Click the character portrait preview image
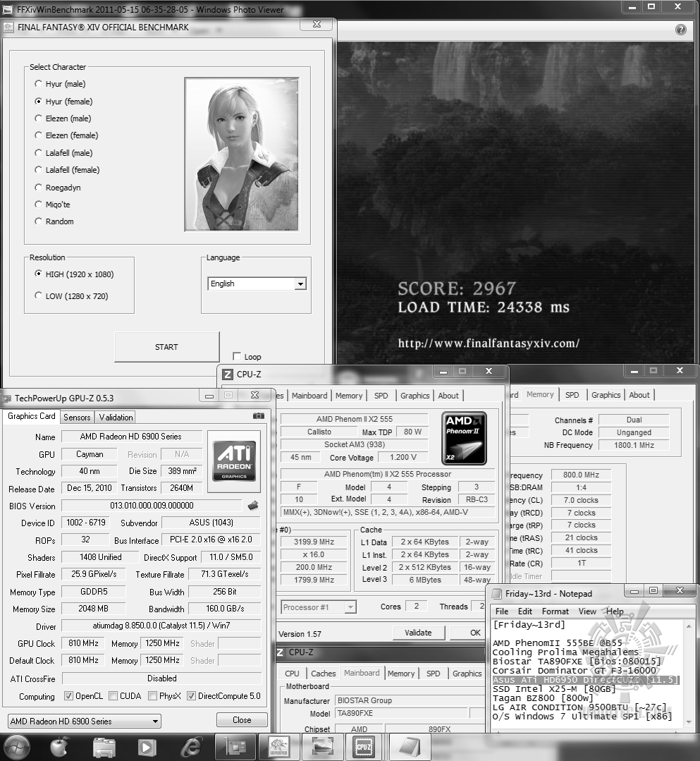Screen dimensions: 700x761 (x=242, y=154)
